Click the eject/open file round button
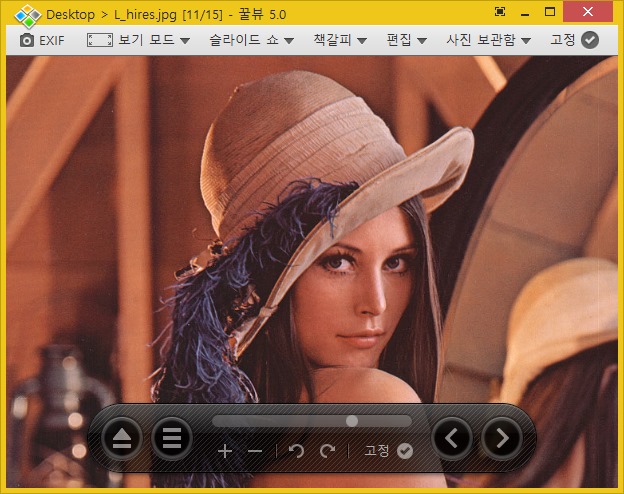Image resolution: width=624 pixels, height=494 pixels. coord(122,438)
